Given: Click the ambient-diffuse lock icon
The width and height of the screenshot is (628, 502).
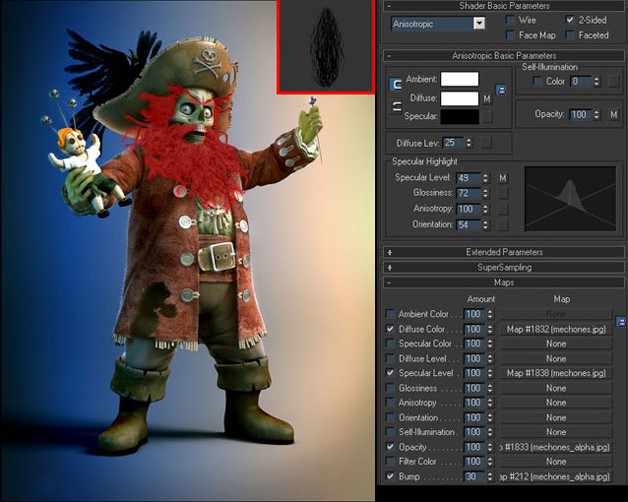Looking at the screenshot, I should [396, 84].
